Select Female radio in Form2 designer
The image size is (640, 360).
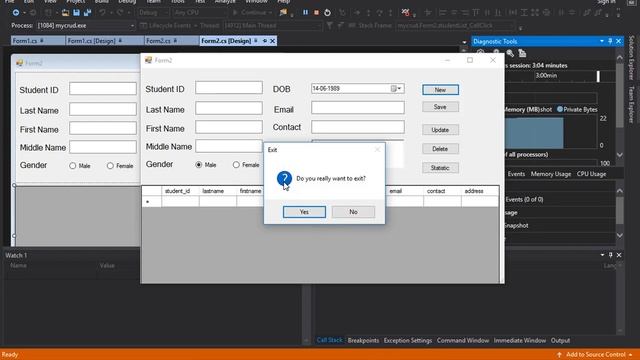(110, 166)
